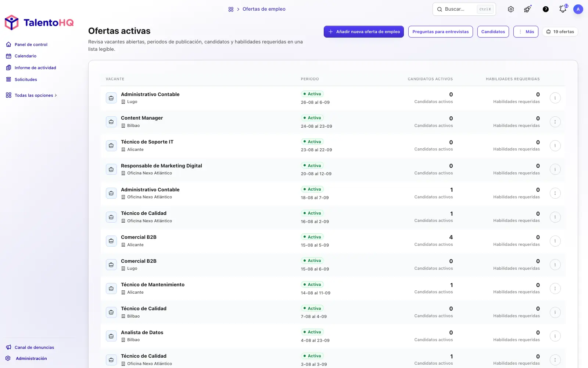588x368 pixels.
Task: Click Administración gear icon
Action: (8, 358)
